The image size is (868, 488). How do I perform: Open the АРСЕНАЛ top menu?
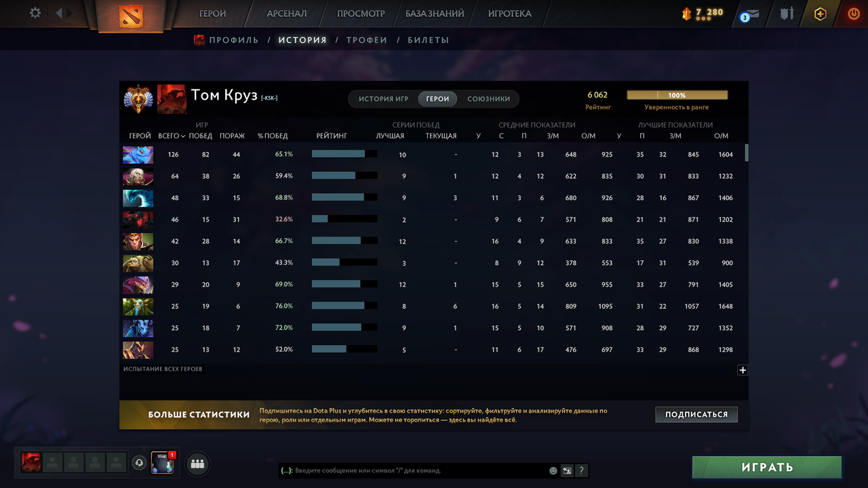287,14
